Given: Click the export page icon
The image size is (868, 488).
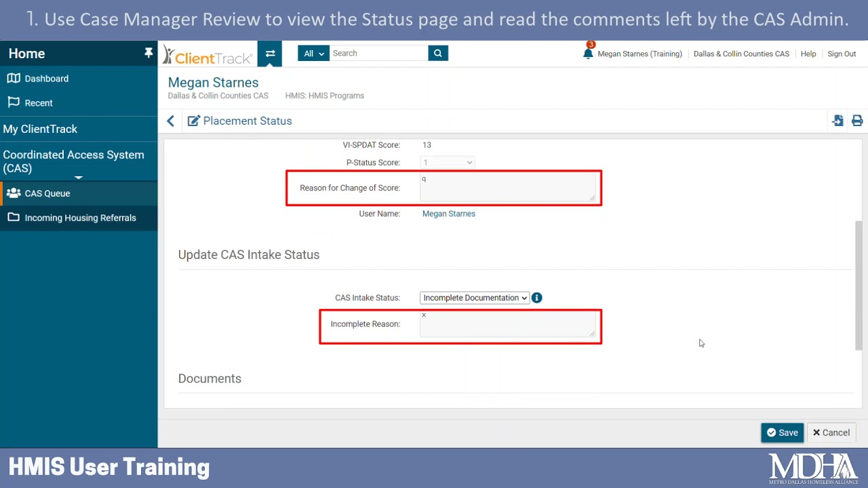Looking at the screenshot, I should click(838, 121).
